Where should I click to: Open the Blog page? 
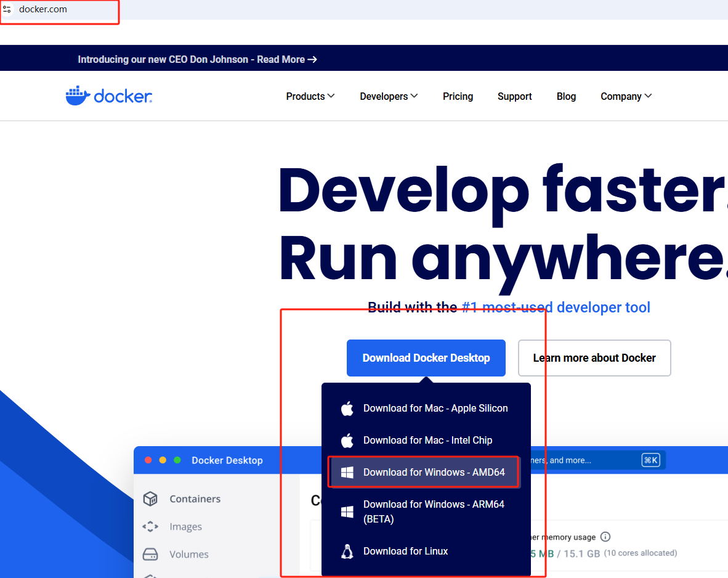(x=566, y=96)
